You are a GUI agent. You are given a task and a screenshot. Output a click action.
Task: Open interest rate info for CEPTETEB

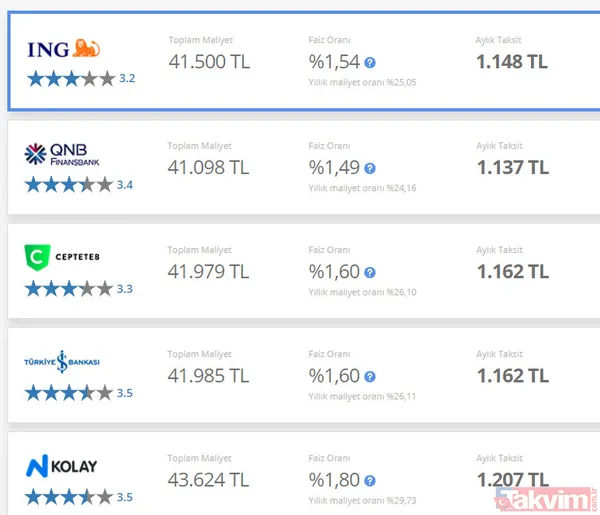coord(370,272)
